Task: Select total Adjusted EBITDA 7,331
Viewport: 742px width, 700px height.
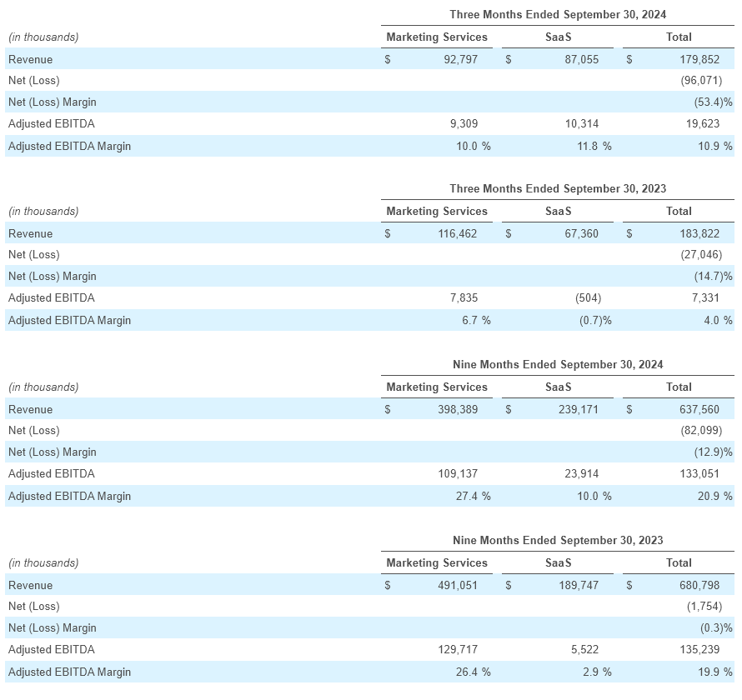Action: coord(705,298)
